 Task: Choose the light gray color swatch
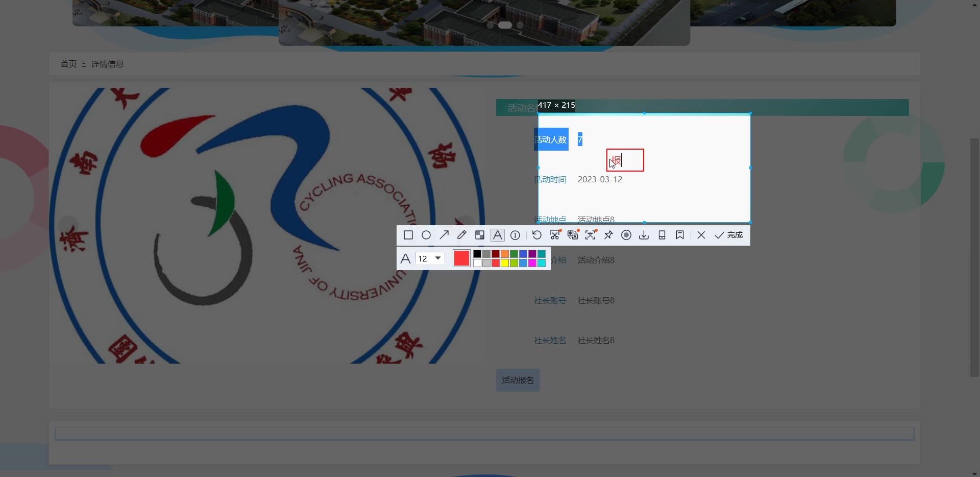pos(486,263)
